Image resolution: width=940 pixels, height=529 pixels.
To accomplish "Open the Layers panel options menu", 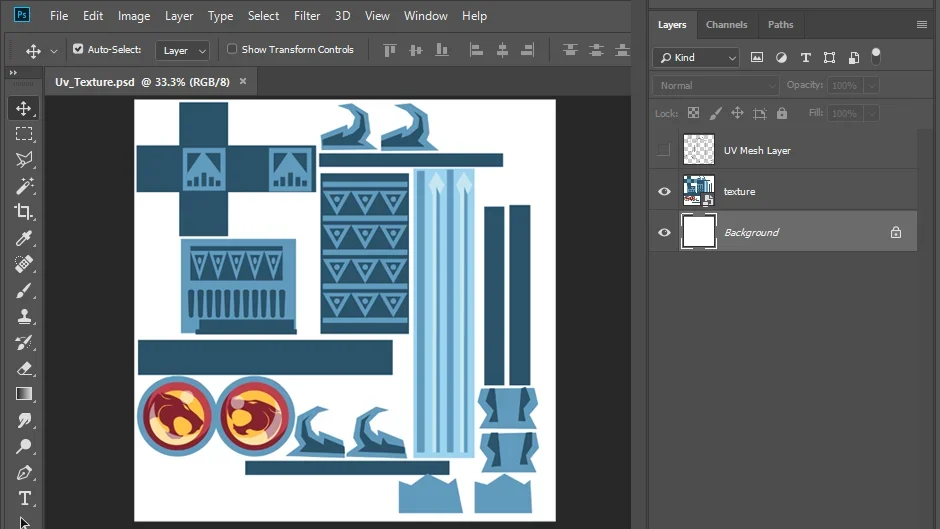I will point(921,25).
